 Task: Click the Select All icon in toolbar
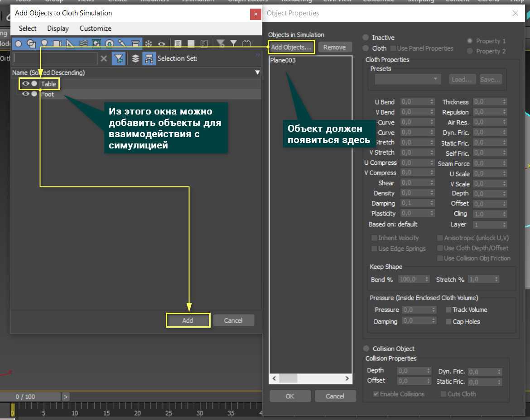click(x=178, y=44)
